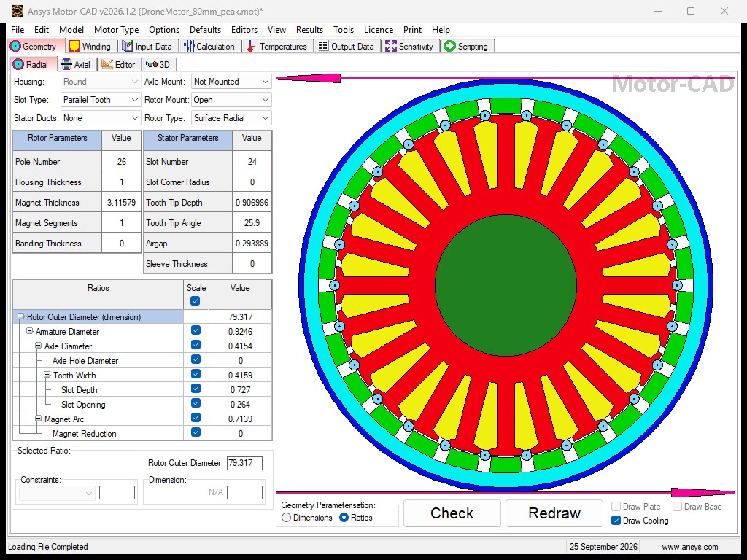The image size is (747, 560).
Task: Select the Radial sub-tab icon
Action: (18, 64)
